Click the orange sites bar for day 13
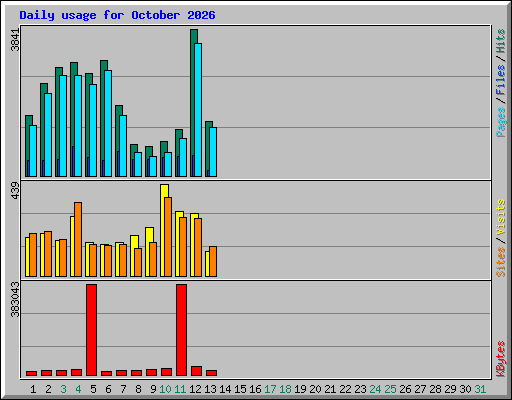This screenshot has width=512, height=400. click(x=213, y=261)
